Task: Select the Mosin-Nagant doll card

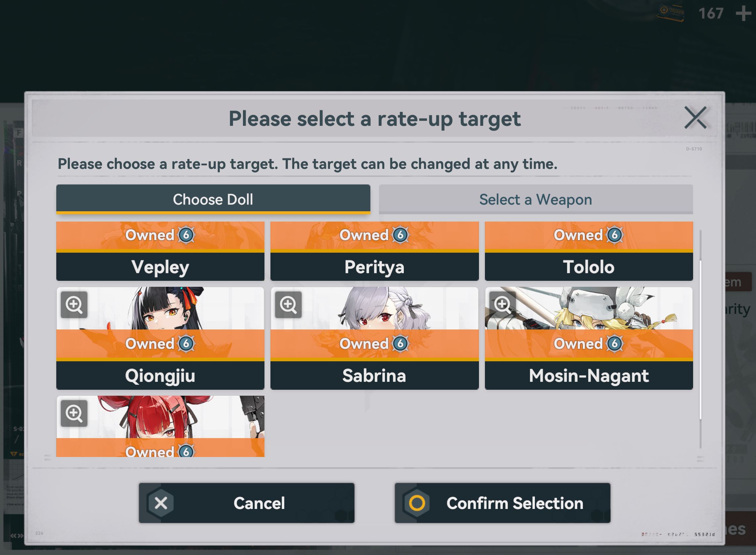Action: click(x=589, y=338)
